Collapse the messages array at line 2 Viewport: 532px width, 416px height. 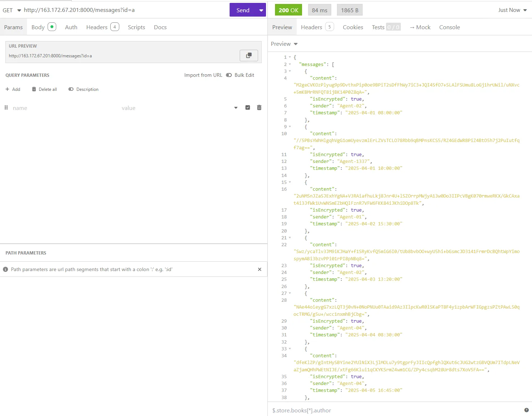pyautogui.click(x=290, y=65)
